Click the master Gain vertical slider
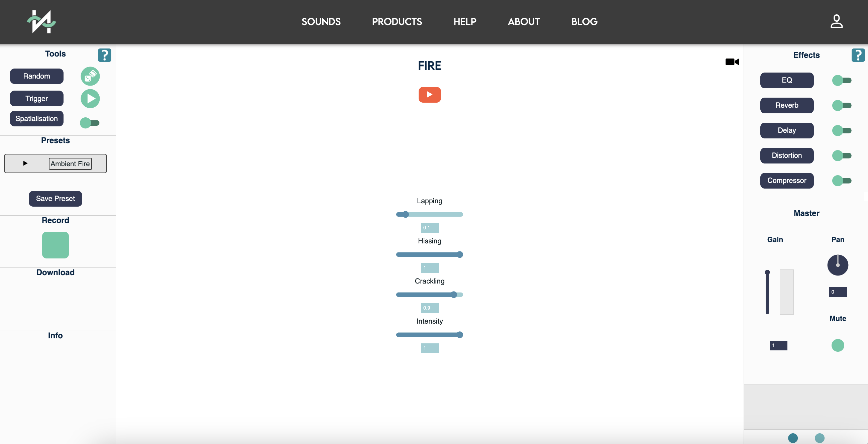This screenshot has width=868, height=444. tap(767, 292)
